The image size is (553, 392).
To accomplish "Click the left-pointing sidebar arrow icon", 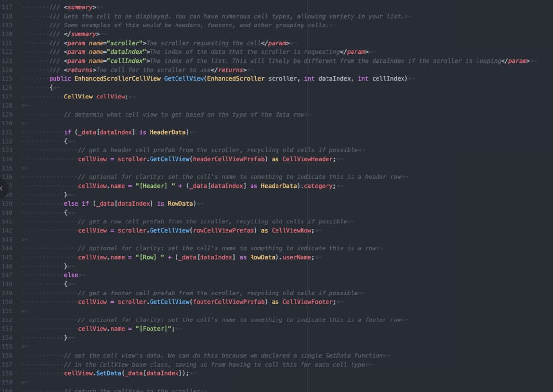I will pyautogui.click(x=2, y=187).
